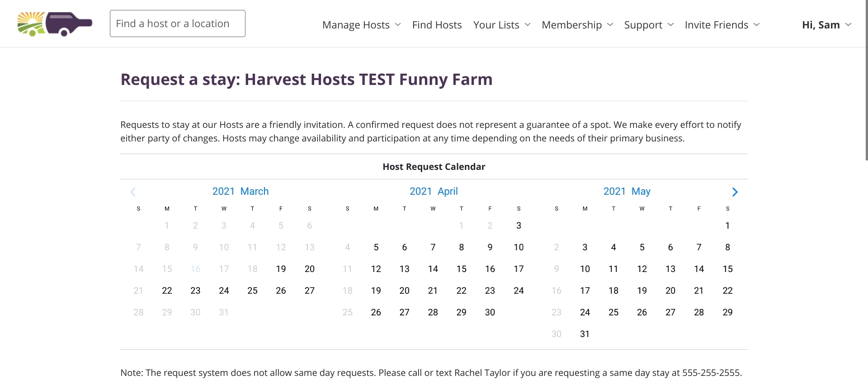Click the Harvest Hosts logo
The width and height of the screenshot is (868, 389).
tap(55, 24)
